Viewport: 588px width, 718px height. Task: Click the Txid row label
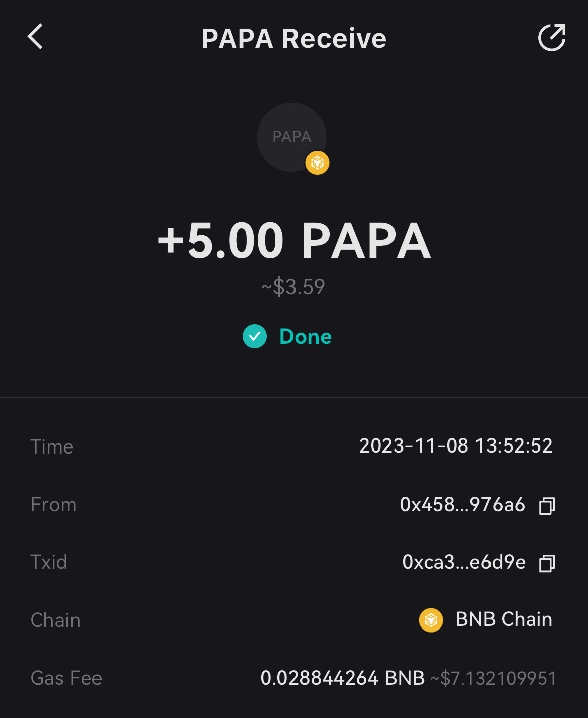coord(49,562)
